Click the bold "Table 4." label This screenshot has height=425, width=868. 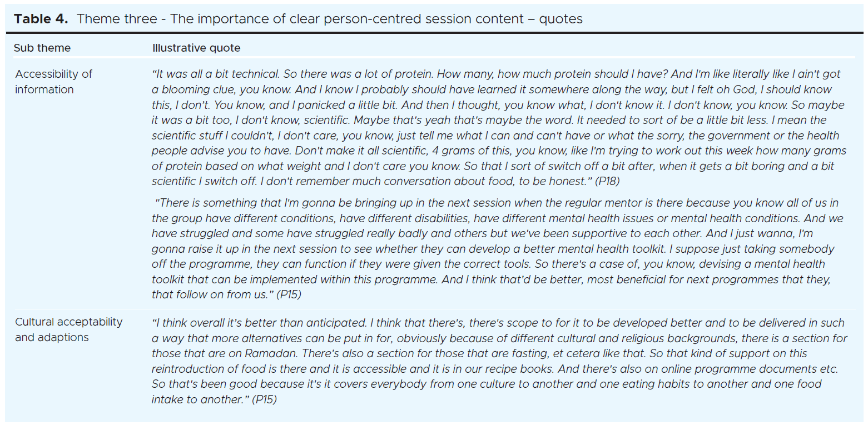[42, 19]
